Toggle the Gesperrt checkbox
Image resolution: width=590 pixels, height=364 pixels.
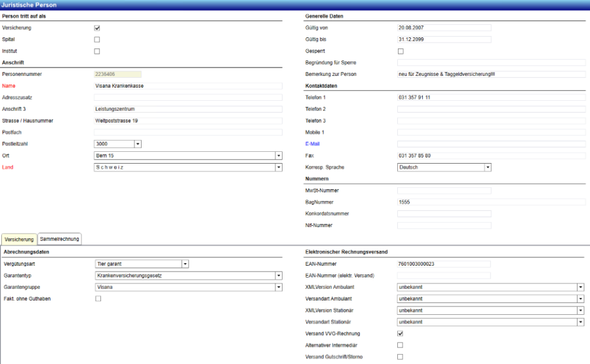[401, 51]
